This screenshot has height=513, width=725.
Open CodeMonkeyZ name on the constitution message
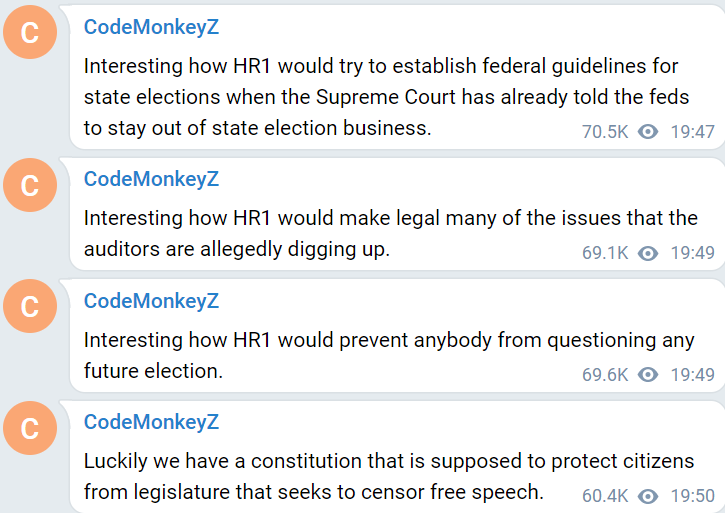pos(150,422)
